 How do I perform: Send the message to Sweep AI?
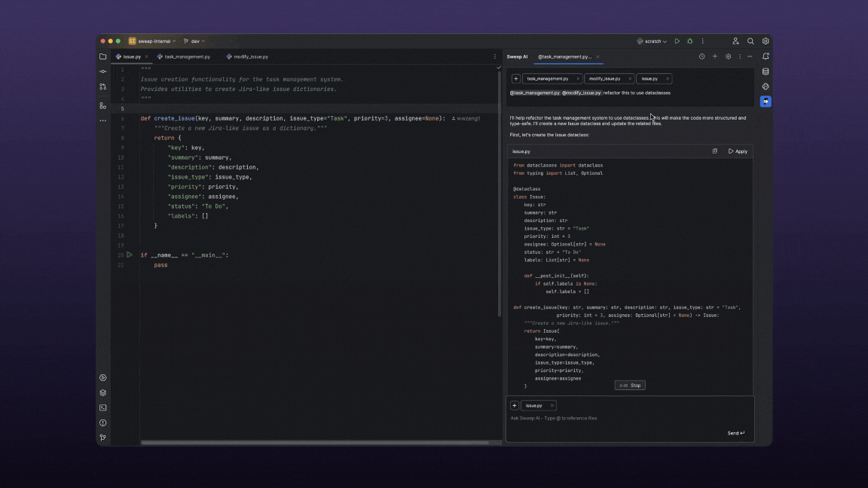[735, 433]
